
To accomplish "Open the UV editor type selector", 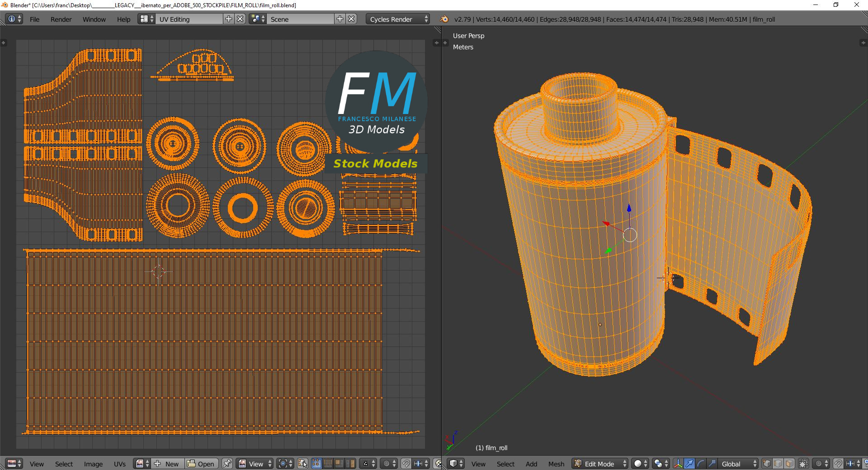I will (x=14, y=464).
